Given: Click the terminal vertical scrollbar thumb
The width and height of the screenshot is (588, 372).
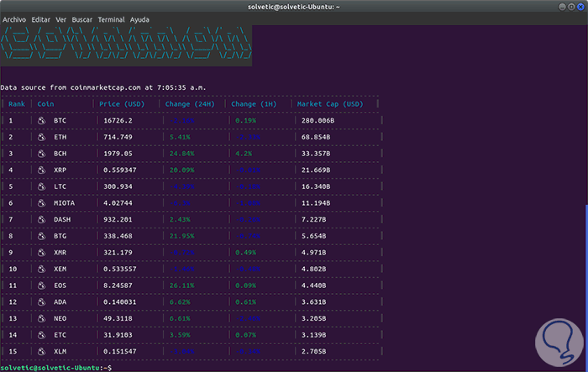Looking at the screenshot, I should pyautogui.click(x=586, y=288).
